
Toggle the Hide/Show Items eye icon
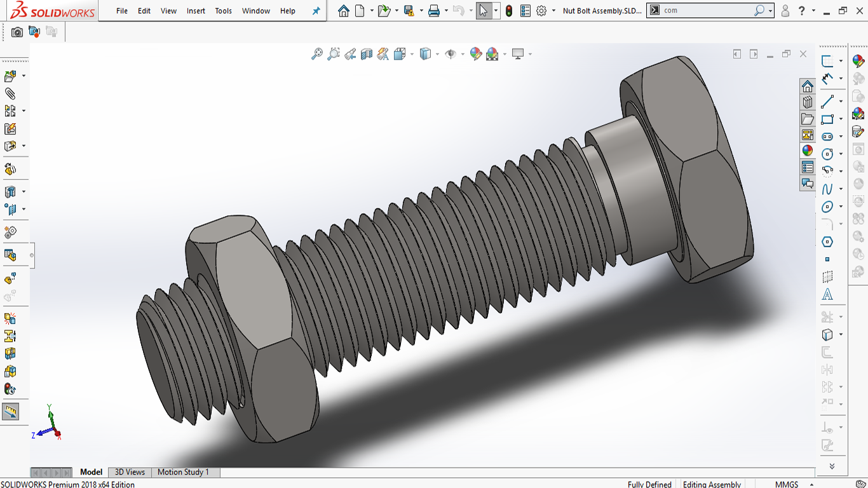451,55
